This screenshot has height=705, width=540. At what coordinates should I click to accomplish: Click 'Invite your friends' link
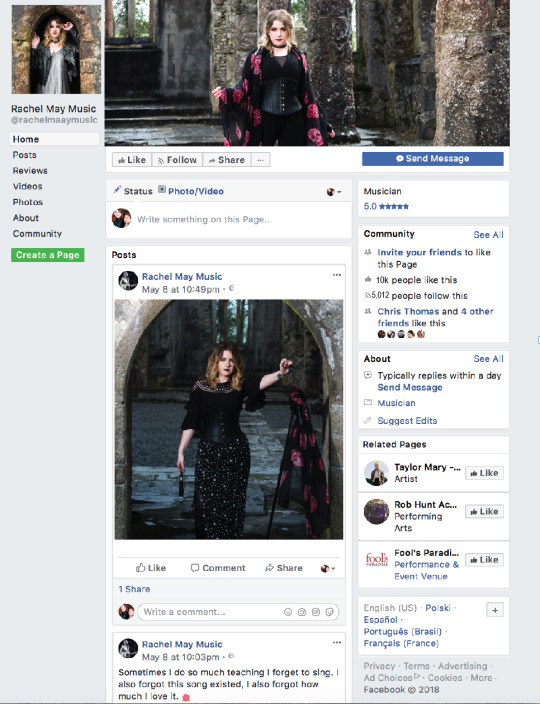420,252
